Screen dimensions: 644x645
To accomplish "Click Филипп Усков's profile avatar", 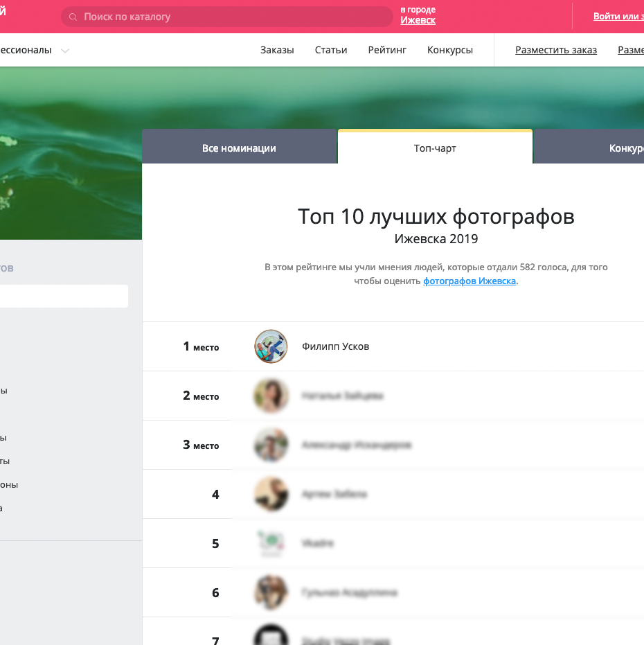I will pyautogui.click(x=271, y=346).
